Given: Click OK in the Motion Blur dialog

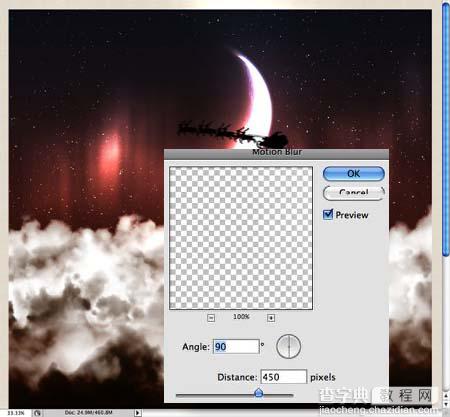Looking at the screenshot, I should pos(354,174).
